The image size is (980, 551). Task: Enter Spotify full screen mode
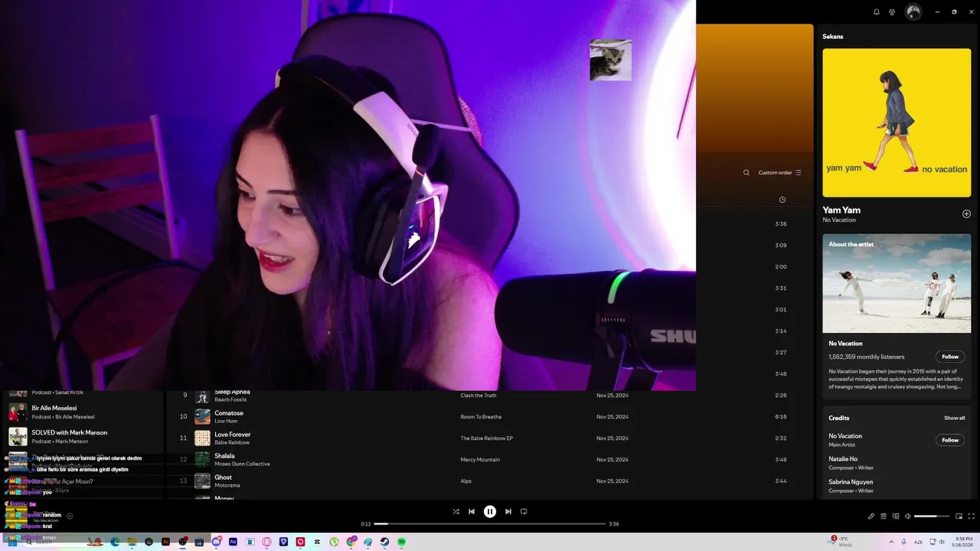coord(972,516)
